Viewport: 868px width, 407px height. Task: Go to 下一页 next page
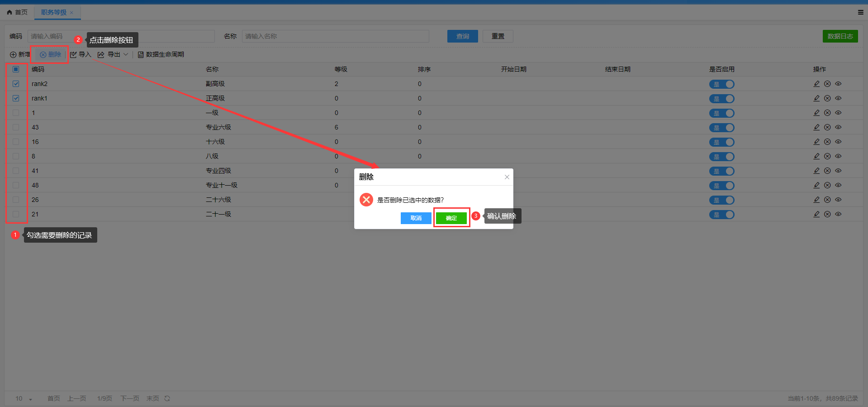coord(130,398)
